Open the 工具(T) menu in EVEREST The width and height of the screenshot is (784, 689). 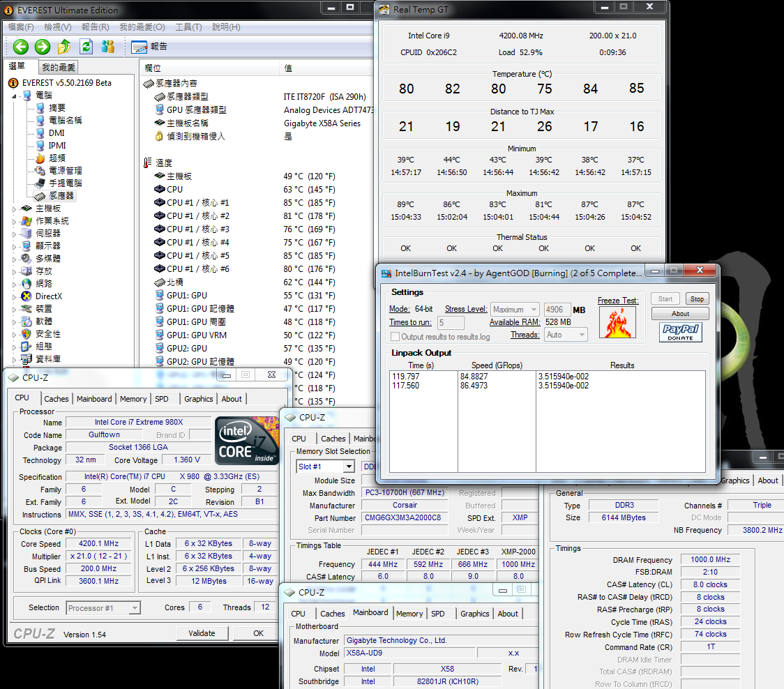tap(188, 27)
